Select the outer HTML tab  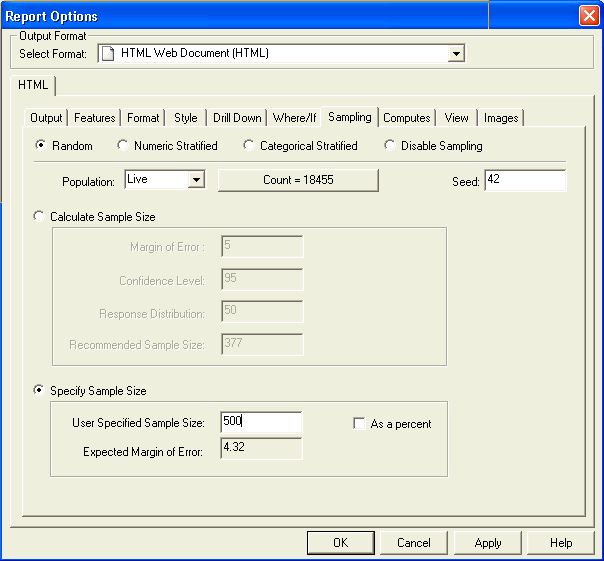[x=33, y=85]
